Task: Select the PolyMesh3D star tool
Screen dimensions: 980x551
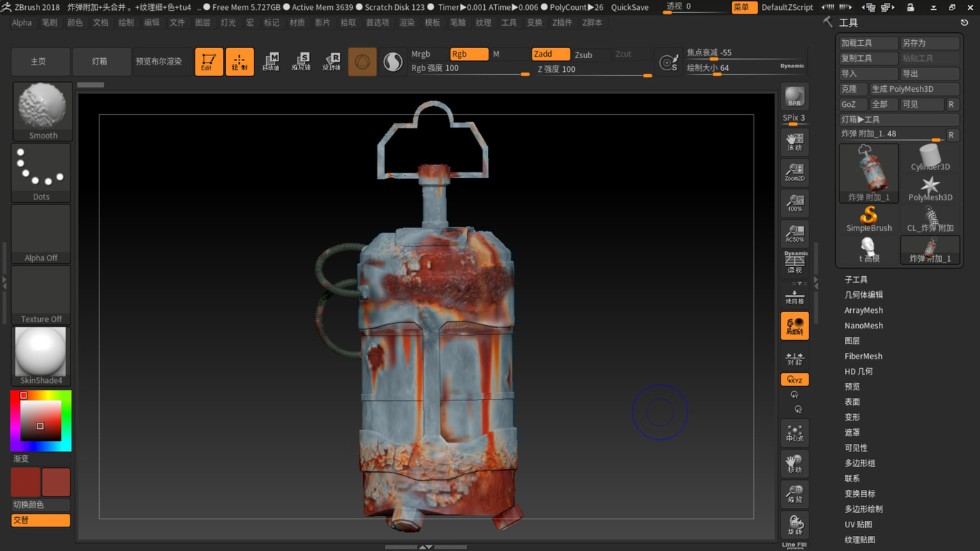Action: (930, 189)
